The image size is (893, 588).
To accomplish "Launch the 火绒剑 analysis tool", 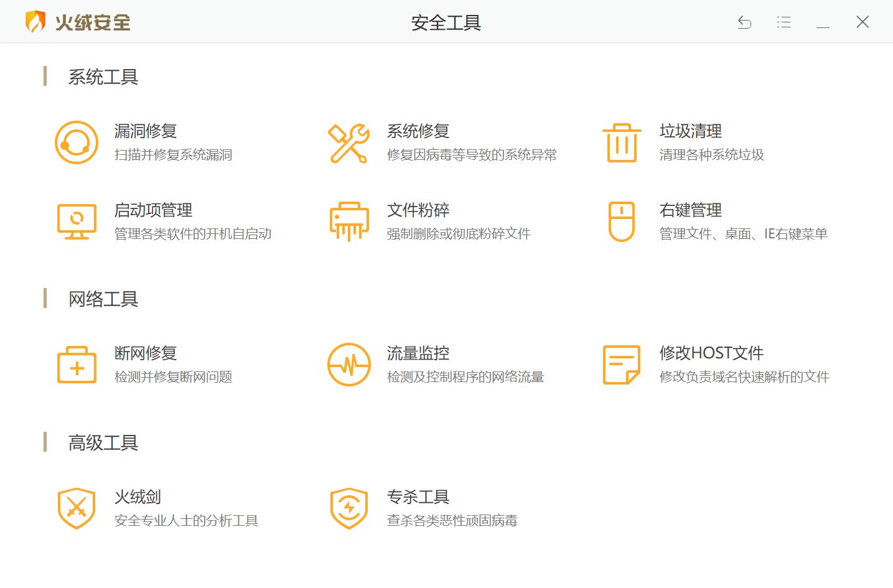I will (x=138, y=497).
